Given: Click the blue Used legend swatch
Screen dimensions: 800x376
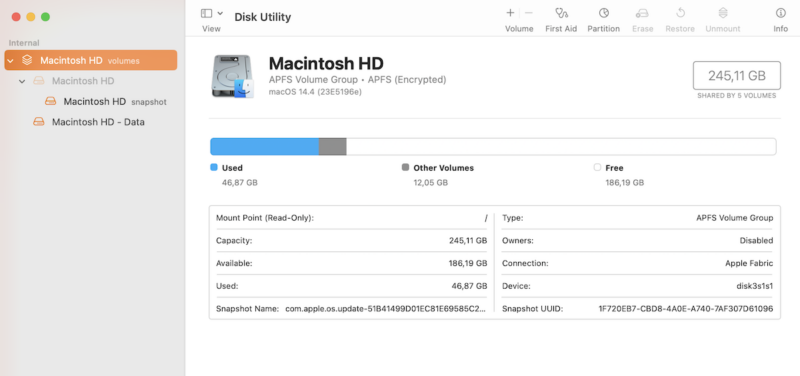Looking at the screenshot, I should [214, 167].
